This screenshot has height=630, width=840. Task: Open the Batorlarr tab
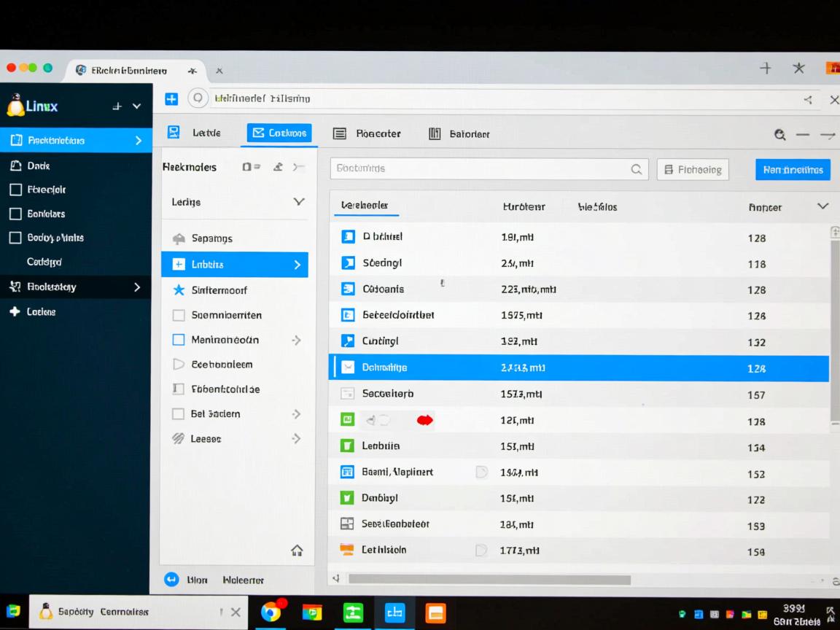[x=459, y=133]
